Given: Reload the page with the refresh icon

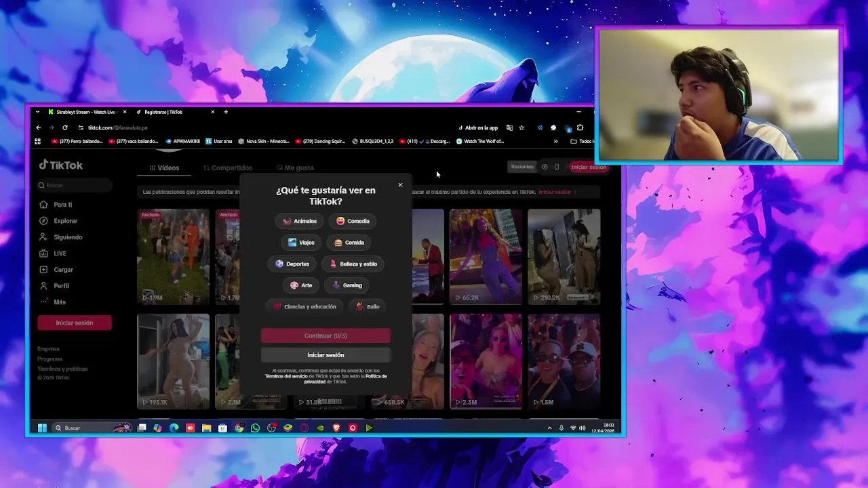Looking at the screenshot, I should point(65,127).
